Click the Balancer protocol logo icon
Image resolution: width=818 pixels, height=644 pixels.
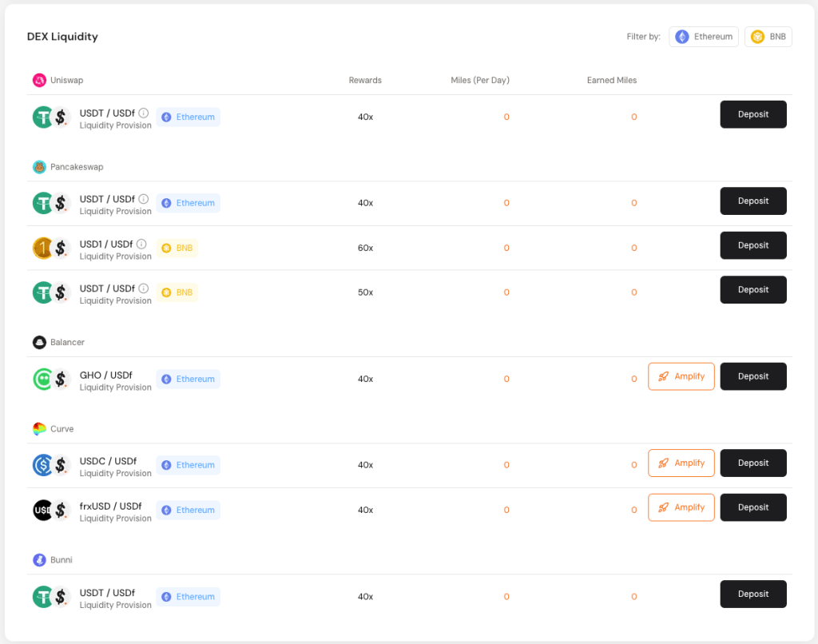pyautogui.click(x=39, y=342)
